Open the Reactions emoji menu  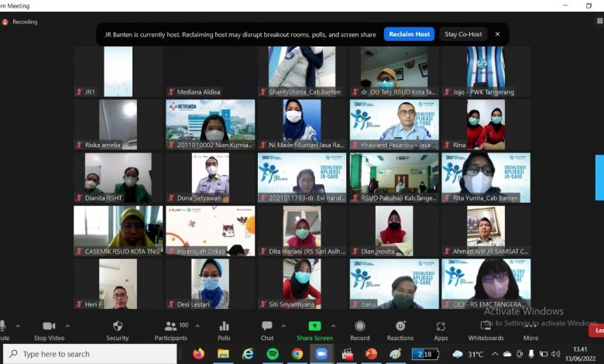[400, 328]
